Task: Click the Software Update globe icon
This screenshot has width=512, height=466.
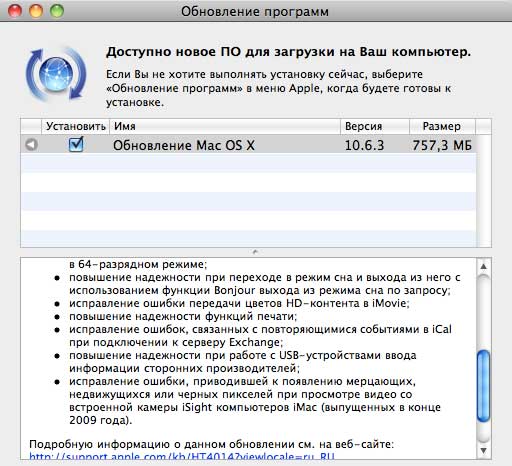Action: click(x=56, y=74)
